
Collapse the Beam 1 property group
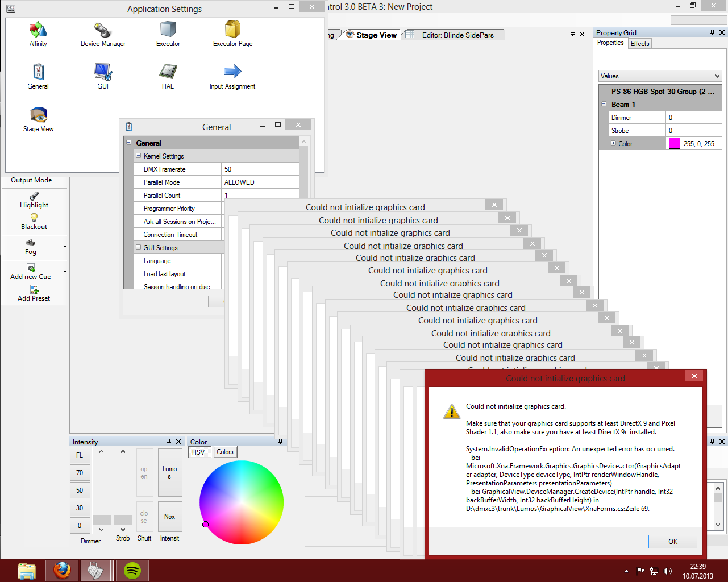(604, 105)
